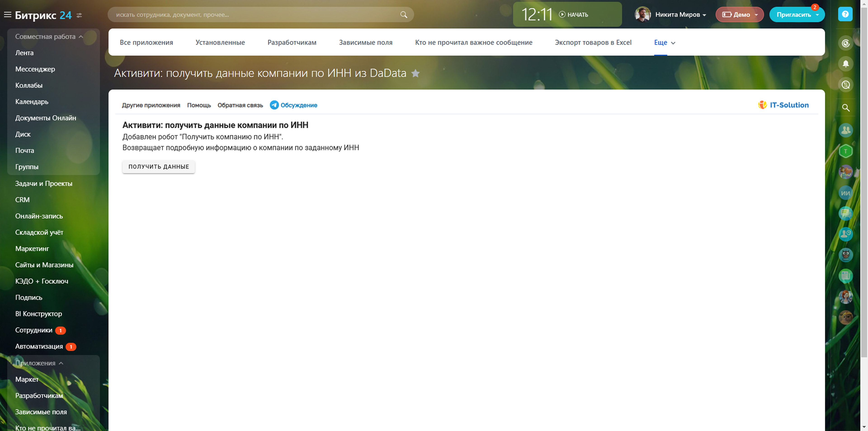Start workday with НАЧАТЬ button

point(573,14)
